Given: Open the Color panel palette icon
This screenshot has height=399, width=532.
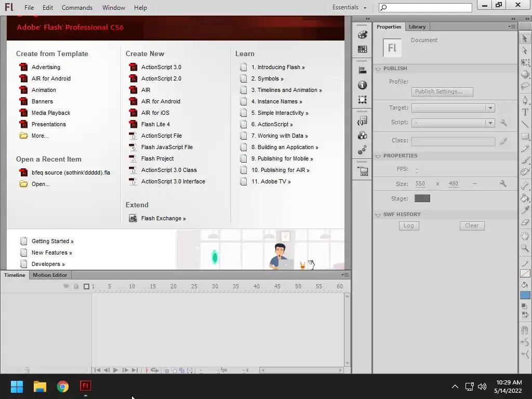Looking at the screenshot, I should (362, 35).
